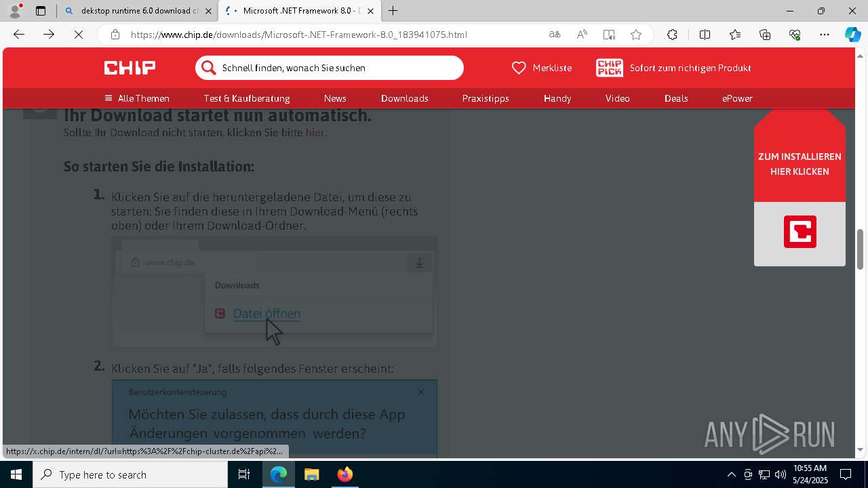Show hidden system tray icons

click(731, 474)
